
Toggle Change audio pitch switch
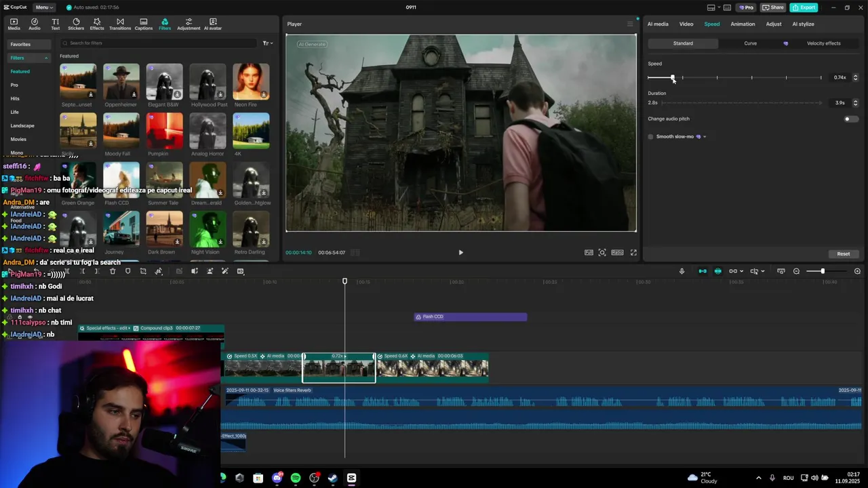click(850, 119)
